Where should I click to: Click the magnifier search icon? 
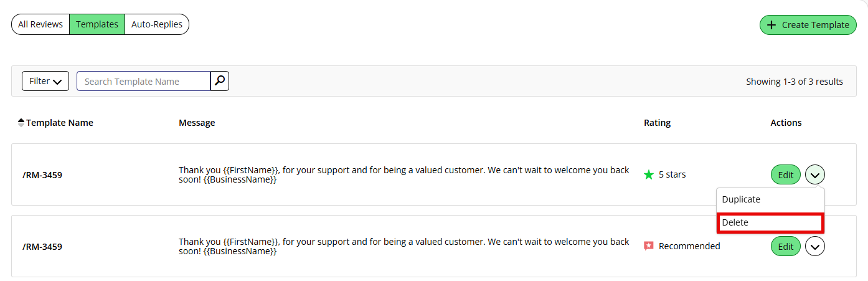[220, 81]
